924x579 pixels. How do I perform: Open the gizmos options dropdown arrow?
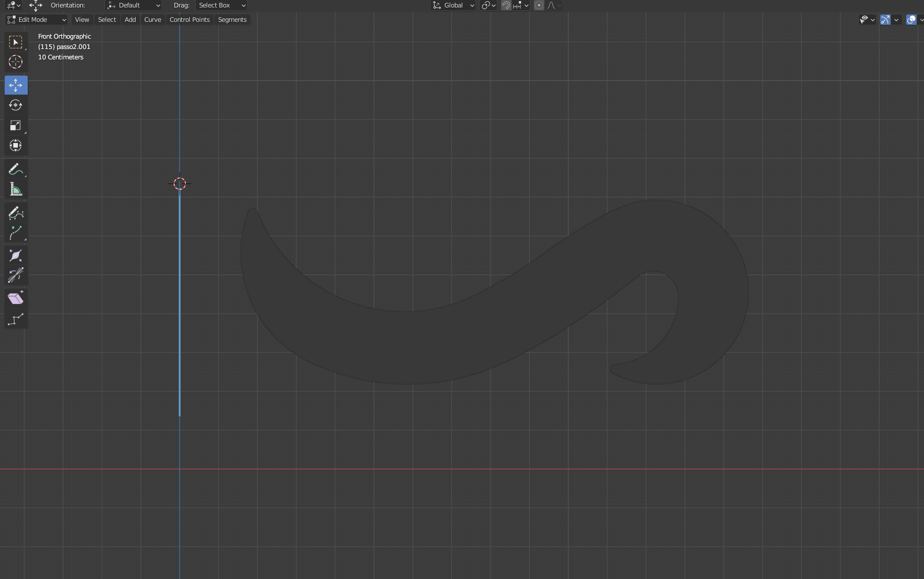coord(896,20)
